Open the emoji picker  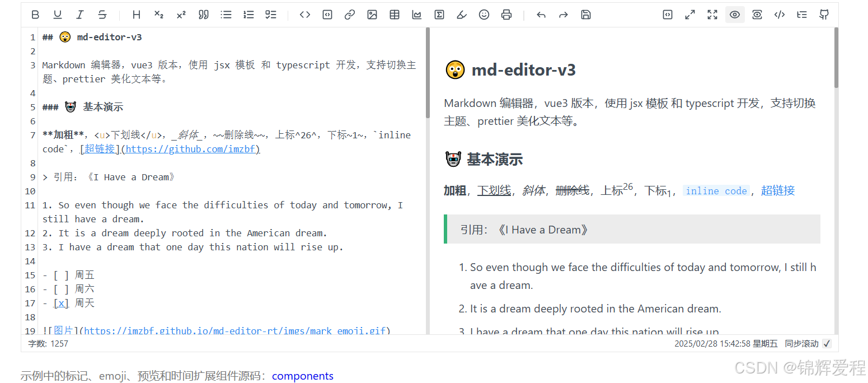pyautogui.click(x=484, y=15)
